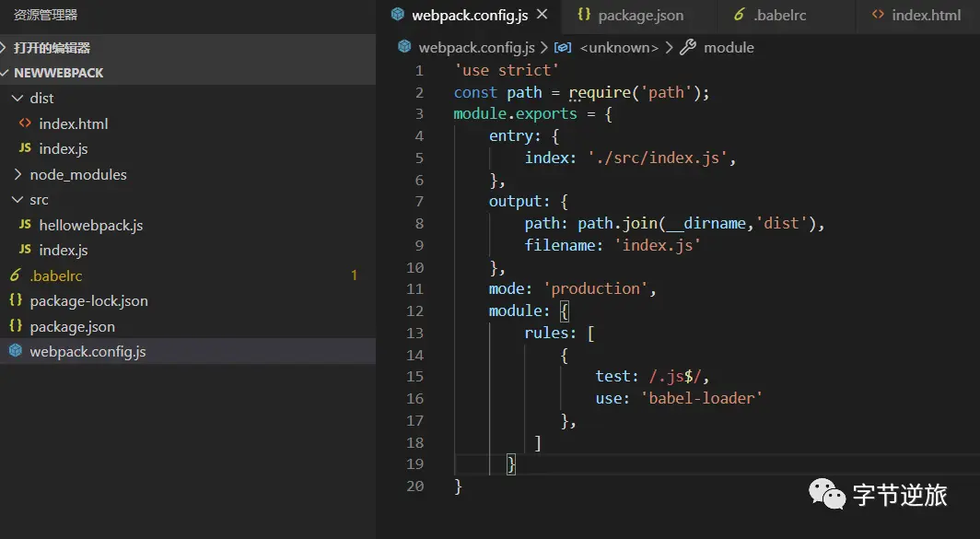The width and height of the screenshot is (980, 539).
Task: Click the entry key on line 4
Action: [x=510, y=135]
